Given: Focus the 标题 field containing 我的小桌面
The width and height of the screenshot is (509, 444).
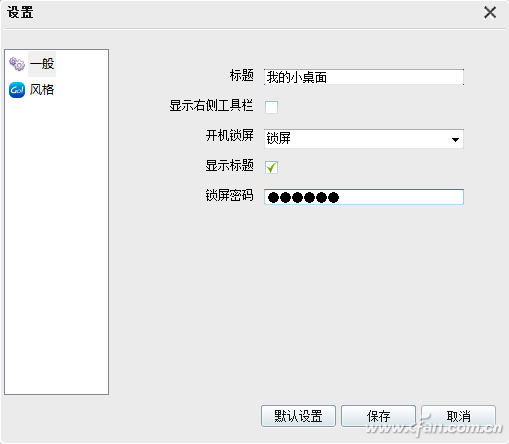Looking at the screenshot, I should click(x=364, y=77).
